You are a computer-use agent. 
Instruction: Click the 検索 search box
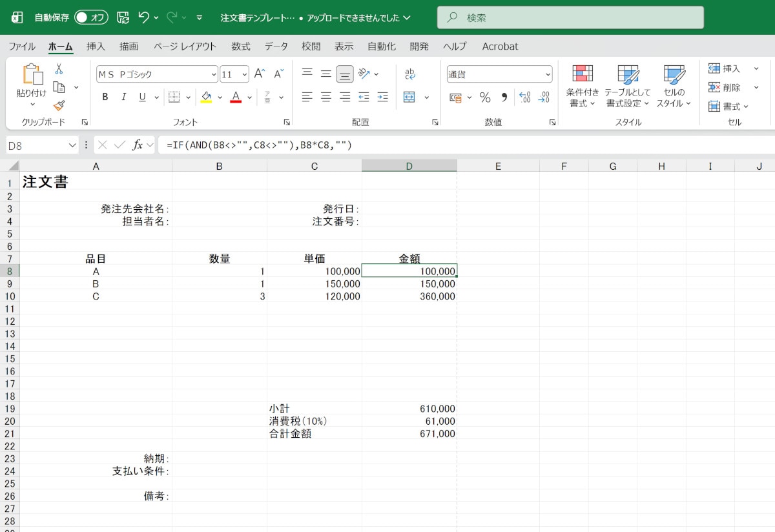click(570, 17)
